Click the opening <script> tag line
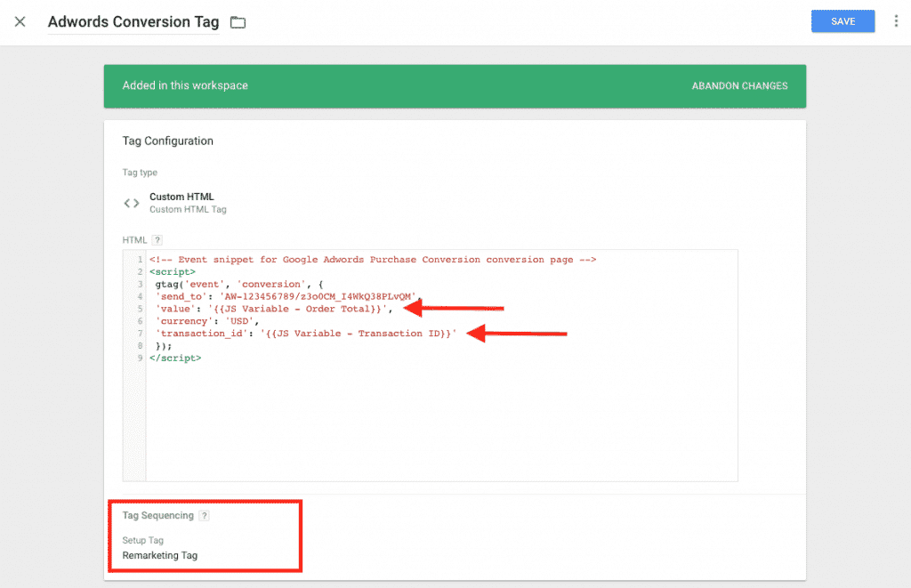 pyautogui.click(x=173, y=272)
